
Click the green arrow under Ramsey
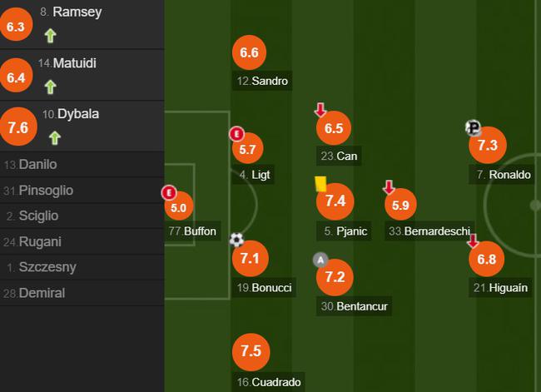[51, 36]
